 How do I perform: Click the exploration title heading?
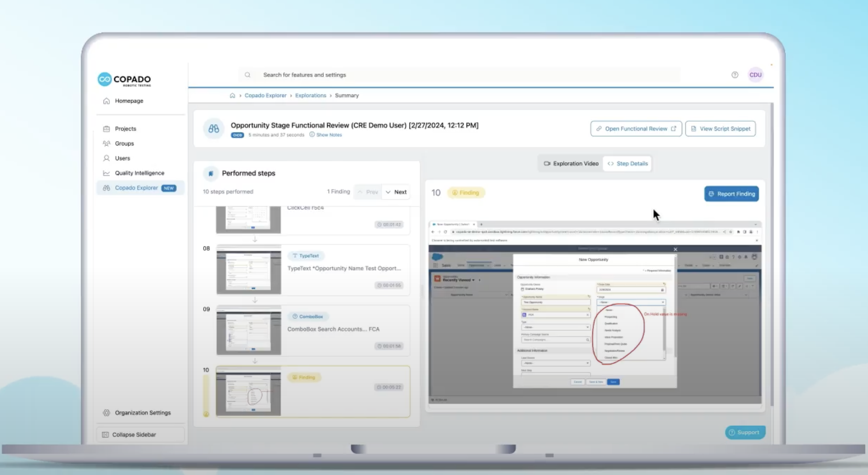[355, 125]
